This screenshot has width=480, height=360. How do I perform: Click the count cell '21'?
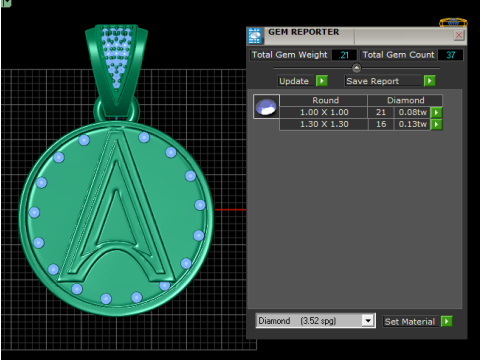tap(381, 112)
